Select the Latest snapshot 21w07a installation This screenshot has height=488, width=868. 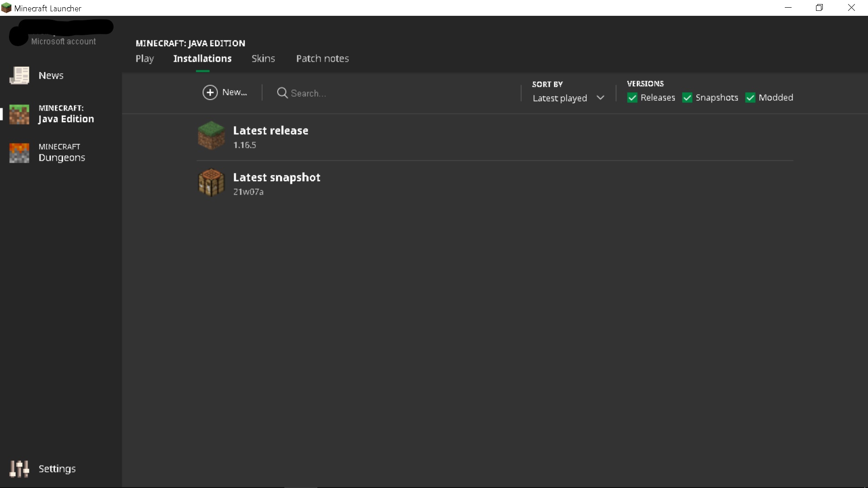(277, 183)
